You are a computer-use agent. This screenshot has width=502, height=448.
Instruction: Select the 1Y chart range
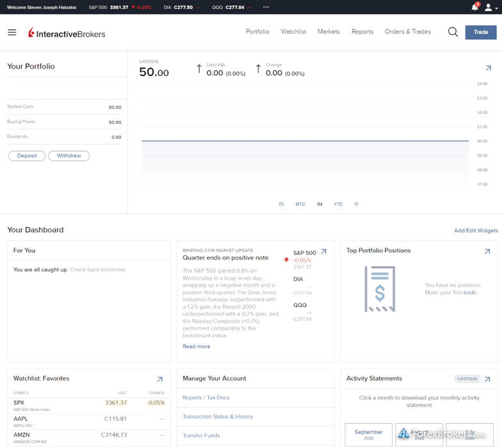pos(356,204)
